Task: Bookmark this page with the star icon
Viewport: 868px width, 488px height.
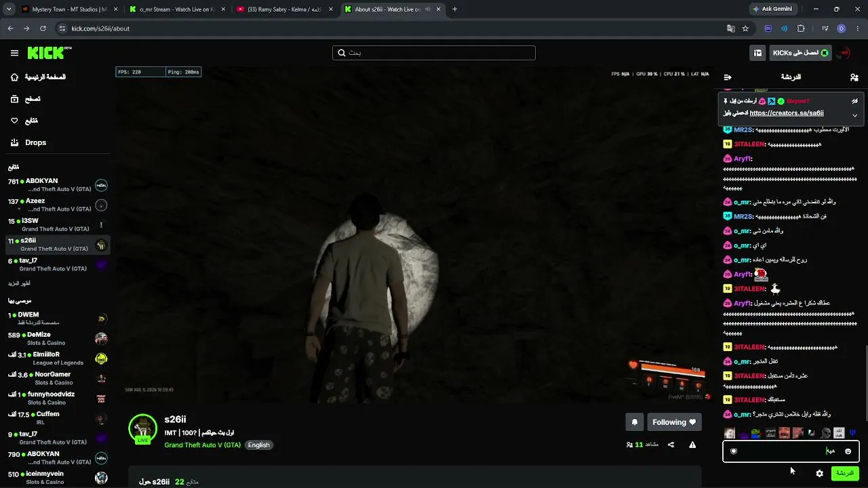Action: [x=745, y=28]
